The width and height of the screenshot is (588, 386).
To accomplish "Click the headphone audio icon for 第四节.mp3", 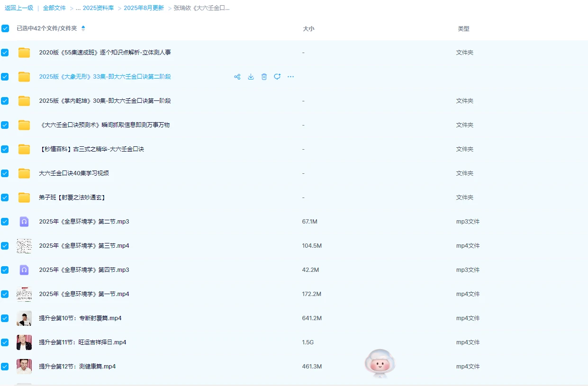I will click(24, 270).
